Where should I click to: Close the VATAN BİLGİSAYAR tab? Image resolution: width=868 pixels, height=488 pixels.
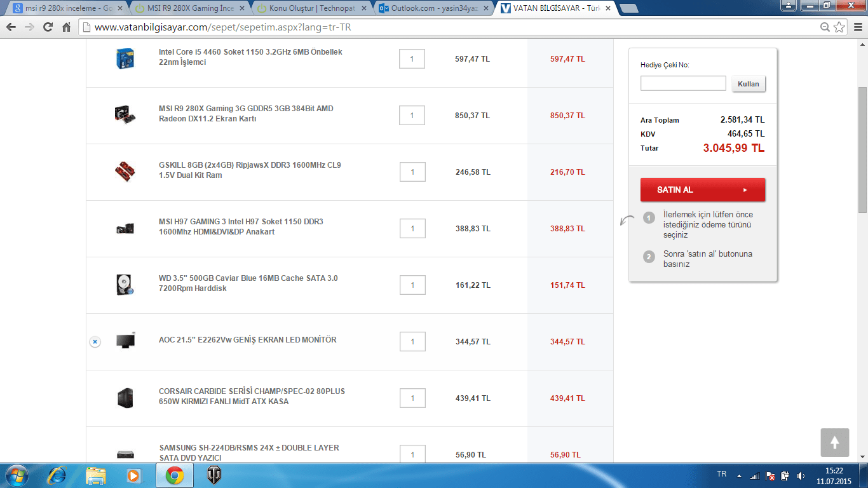tap(607, 9)
